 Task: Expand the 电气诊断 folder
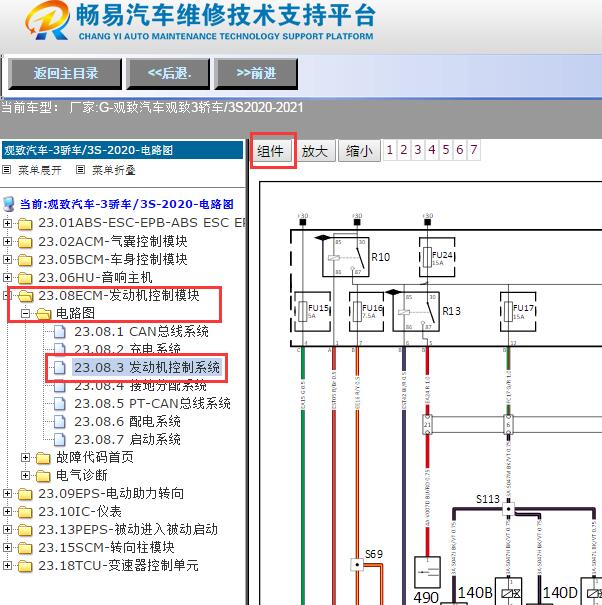click(x=25, y=475)
